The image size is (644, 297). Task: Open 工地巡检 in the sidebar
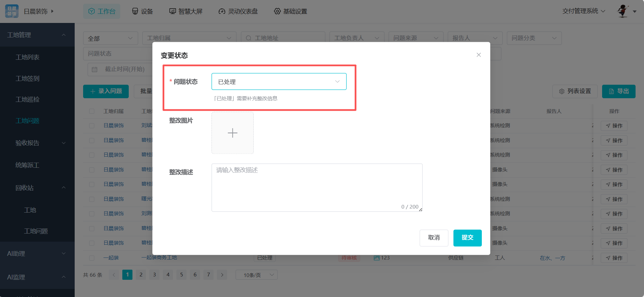coord(27,100)
